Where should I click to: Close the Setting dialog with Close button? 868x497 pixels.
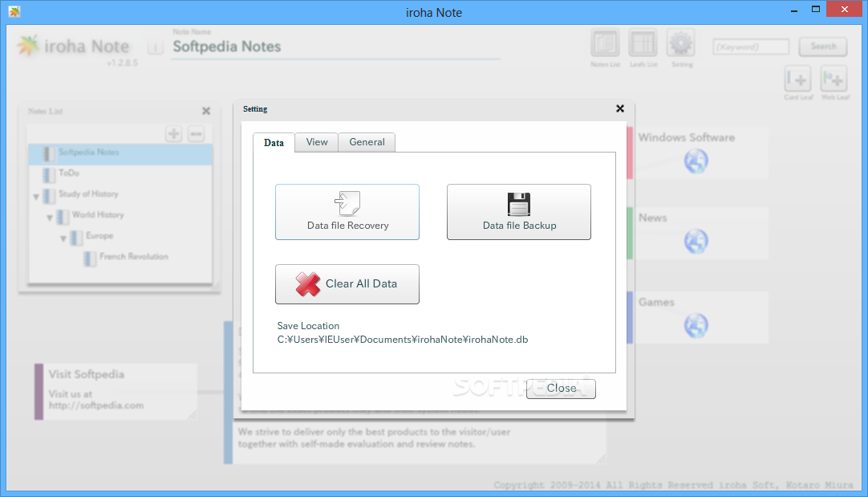[561, 389]
